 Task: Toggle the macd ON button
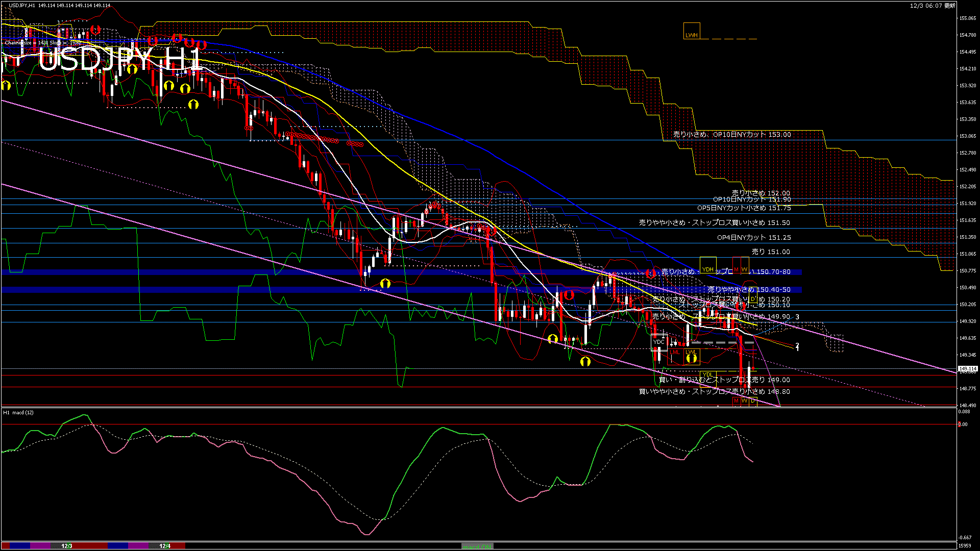point(477,546)
